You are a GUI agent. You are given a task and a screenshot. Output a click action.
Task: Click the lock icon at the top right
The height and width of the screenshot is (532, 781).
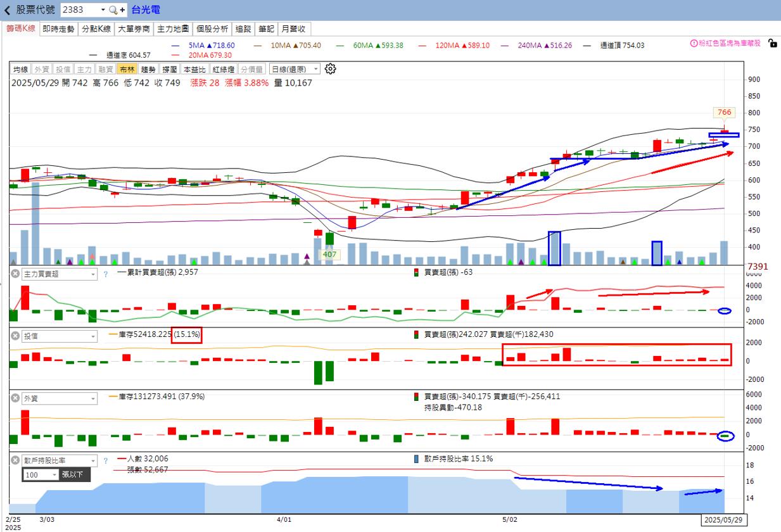pyautogui.click(x=772, y=43)
